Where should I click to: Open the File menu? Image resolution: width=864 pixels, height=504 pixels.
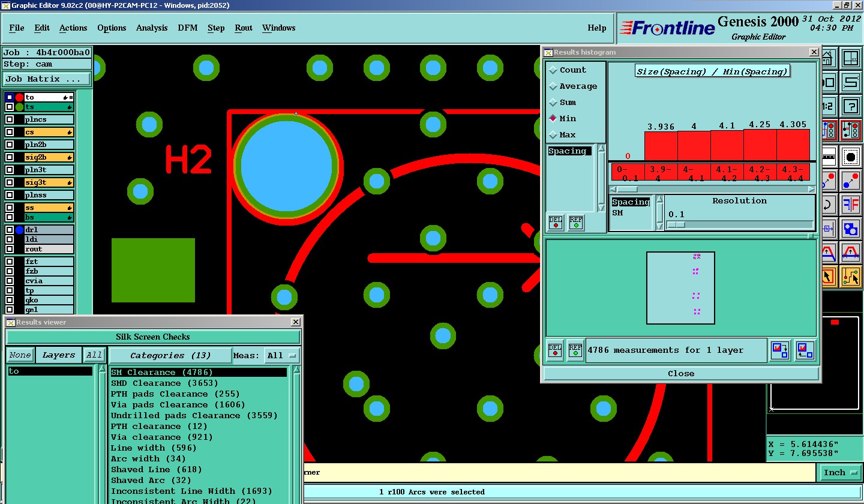[x=16, y=28]
